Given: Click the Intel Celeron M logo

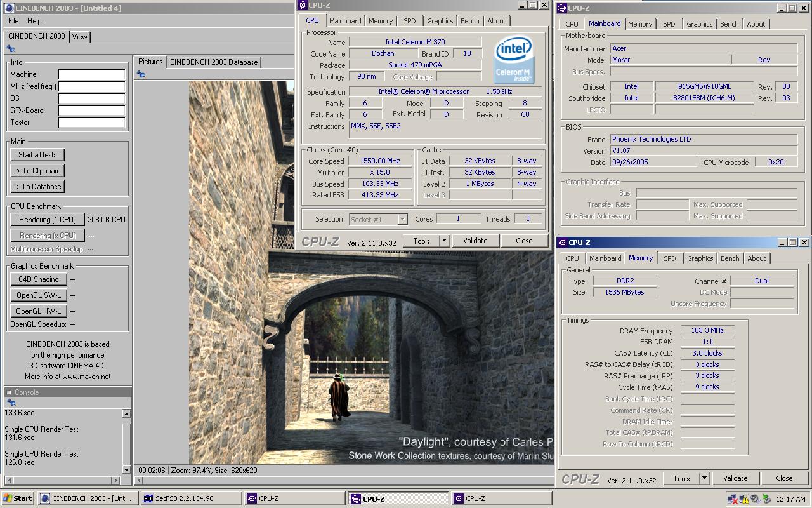Looking at the screenshot, I should [514, 60].
